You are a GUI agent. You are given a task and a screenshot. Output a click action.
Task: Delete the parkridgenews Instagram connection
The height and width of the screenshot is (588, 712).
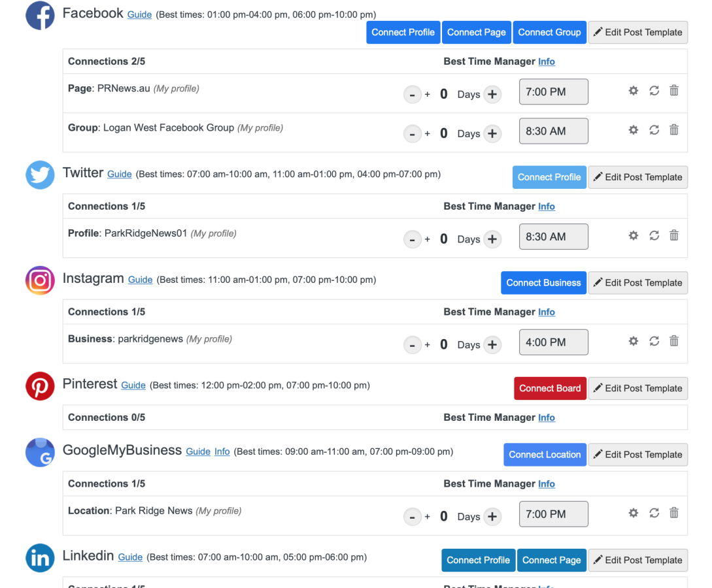[x=674, y=341]
